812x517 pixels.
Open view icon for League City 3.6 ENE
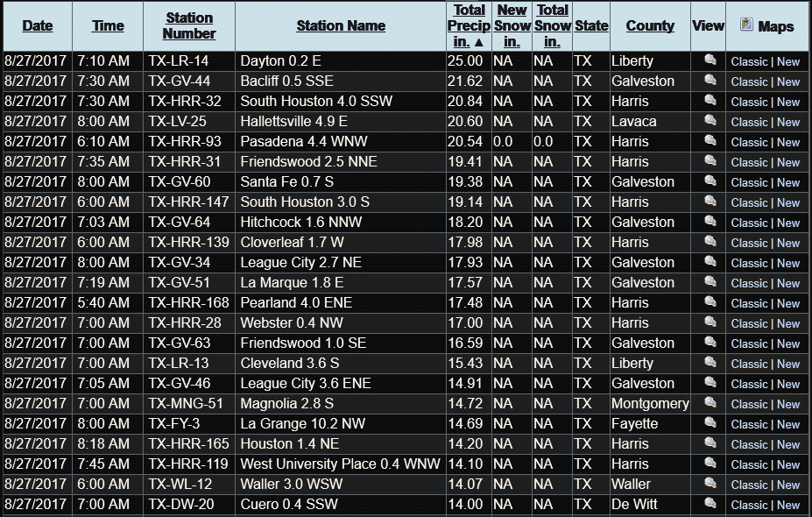coord(710,383)
